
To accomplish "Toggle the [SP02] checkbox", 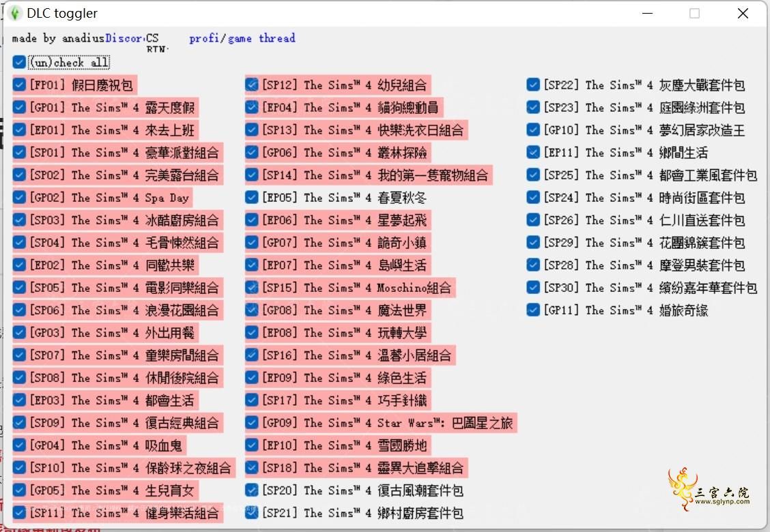I will click(x=19, y=175).
